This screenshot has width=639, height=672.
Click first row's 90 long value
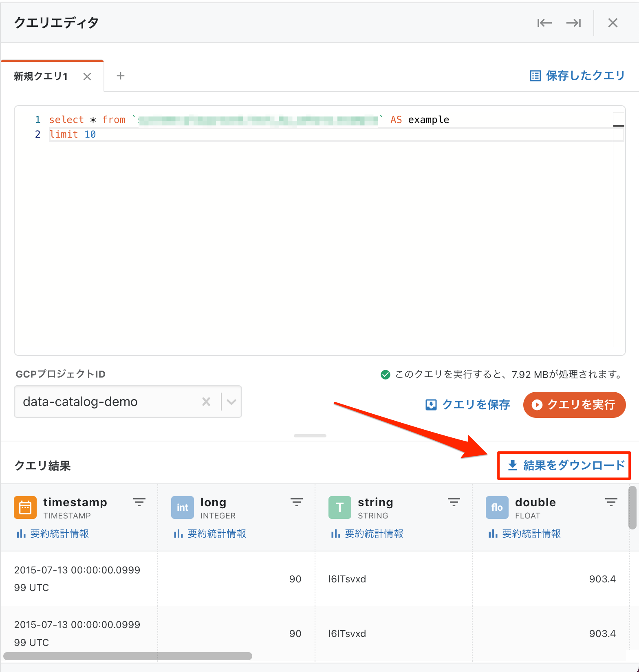[x=295, y=579]
